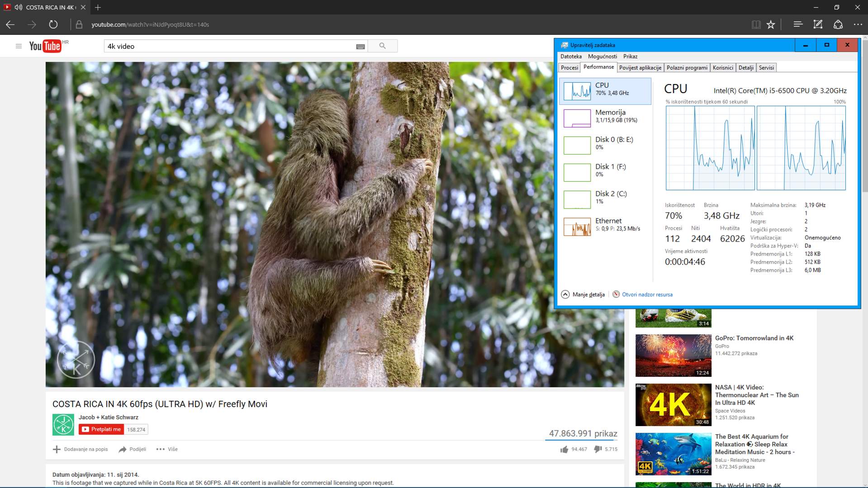
Task: Open GoPro Tomorrowland in 4K thumbnail
Action: (673, 355)
